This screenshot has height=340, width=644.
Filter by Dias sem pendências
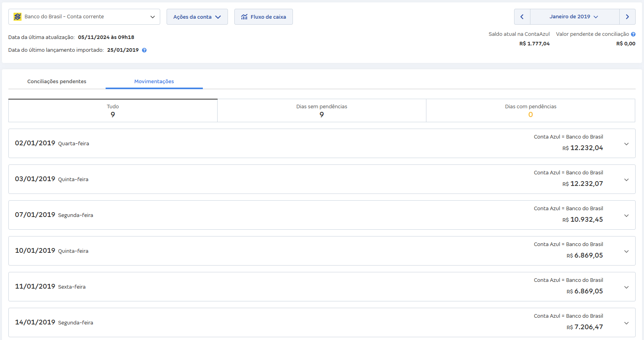click(x=322, y=111)
